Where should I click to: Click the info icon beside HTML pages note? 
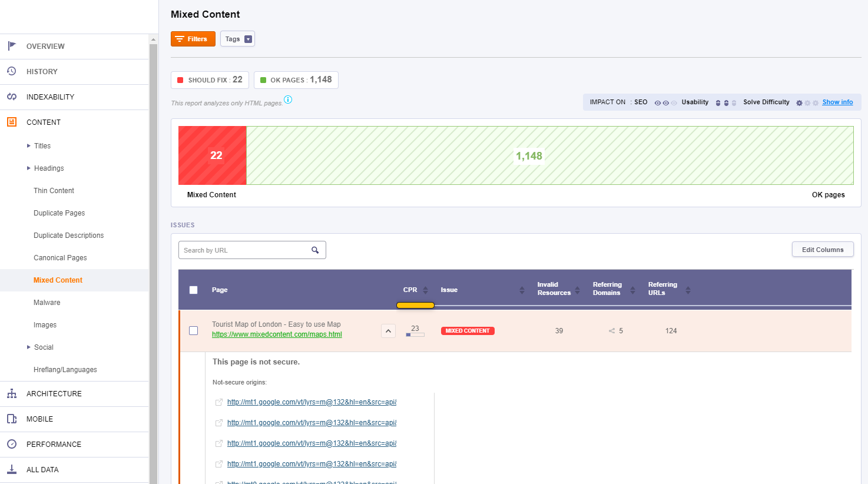(288, 100)
